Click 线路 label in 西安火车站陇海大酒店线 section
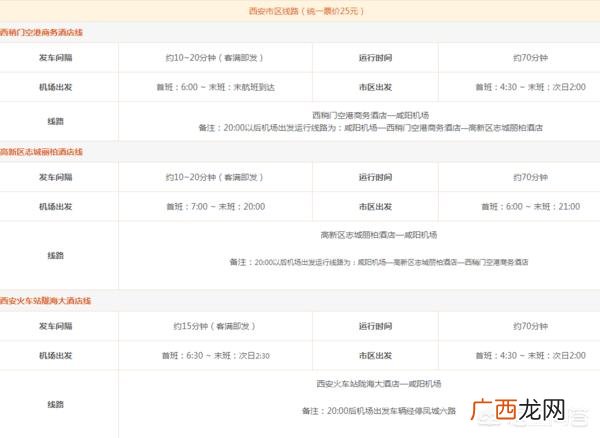Screen dimensions: 600x438 (x=55, y=404)
